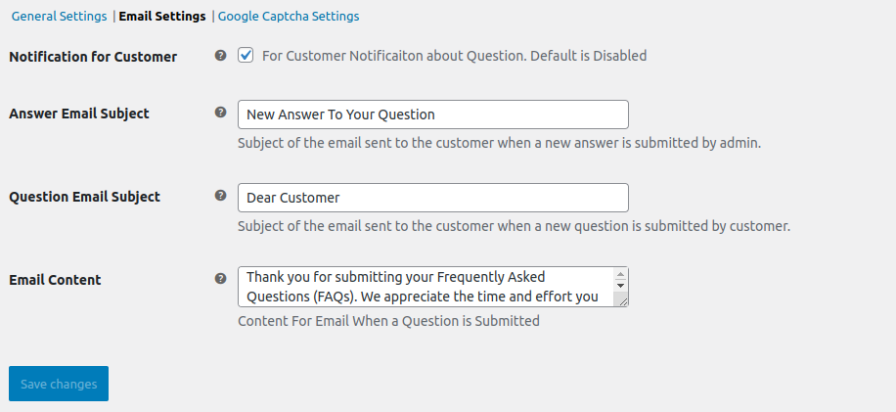Screen dimensions: 896x412
Task: Click inside the Email Content textarea
Action: (425, 286)
